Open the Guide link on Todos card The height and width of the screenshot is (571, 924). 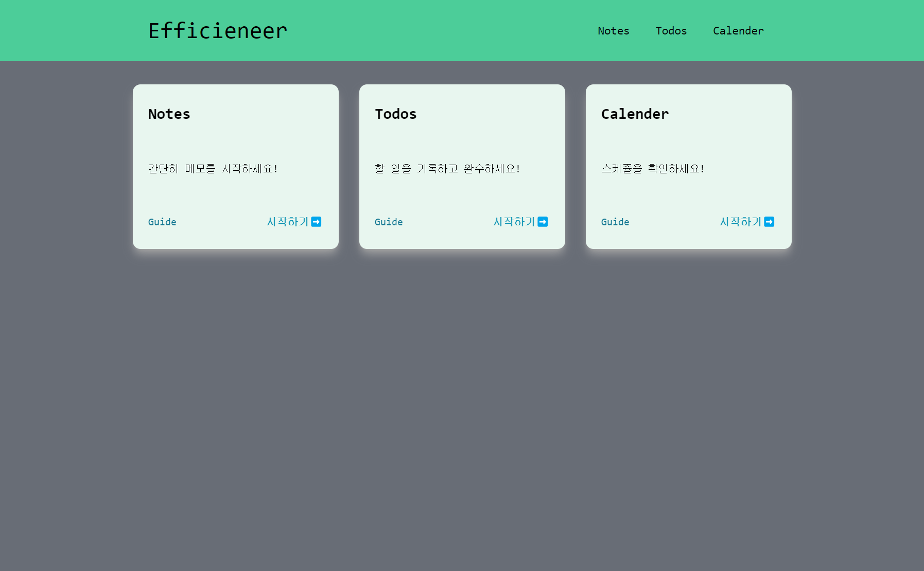click(389, 222)
